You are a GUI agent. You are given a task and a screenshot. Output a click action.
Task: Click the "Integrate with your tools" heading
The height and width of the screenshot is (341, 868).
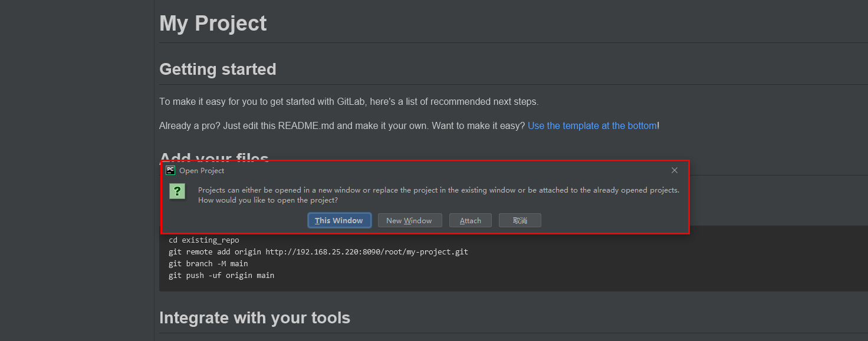click(x=255, y=318)
